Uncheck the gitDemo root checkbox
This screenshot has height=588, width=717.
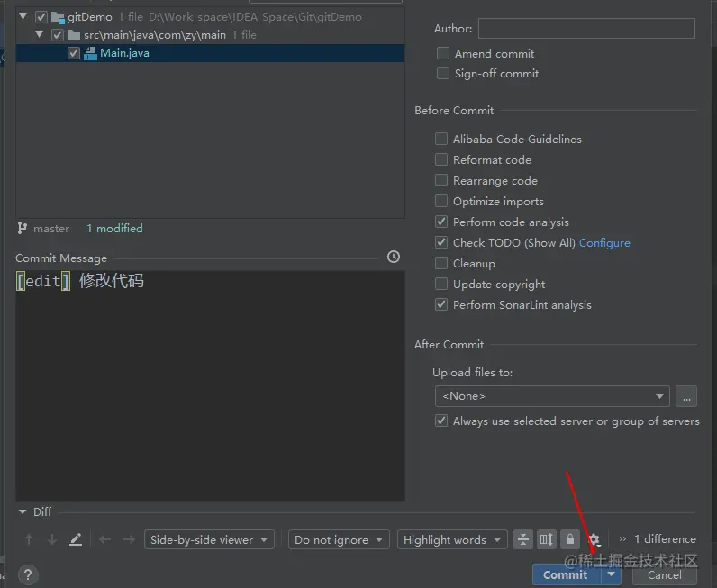click(41, 17)
